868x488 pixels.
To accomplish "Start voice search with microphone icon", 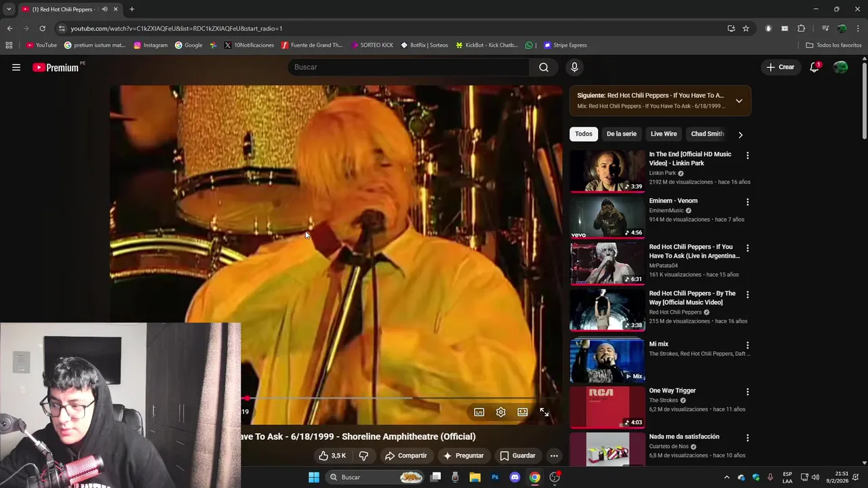I will (x=574, y=67).
